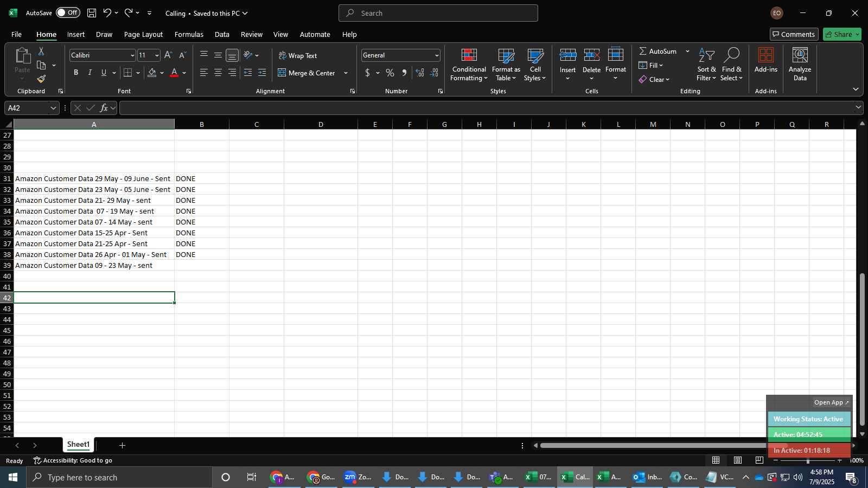Open the Sort & Filter dropdown

click(706, 65)
